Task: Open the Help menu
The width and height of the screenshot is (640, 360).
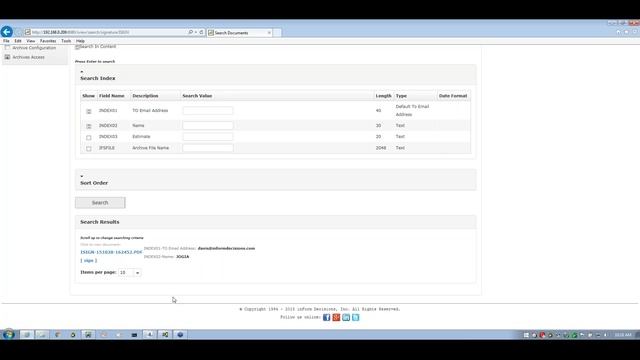Action: coord(80,41)
